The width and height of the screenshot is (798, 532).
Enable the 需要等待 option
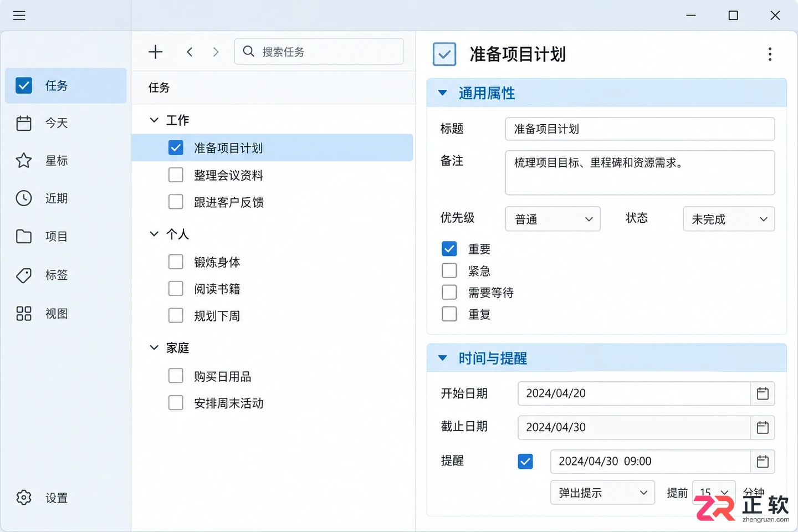tap(449, 292)
